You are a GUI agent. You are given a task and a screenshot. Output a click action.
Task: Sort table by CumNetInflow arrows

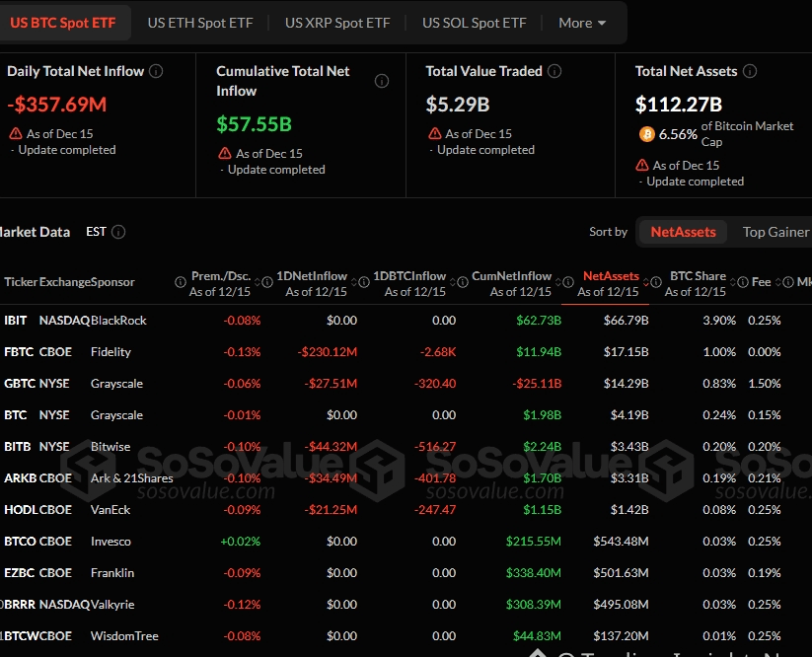558,282
